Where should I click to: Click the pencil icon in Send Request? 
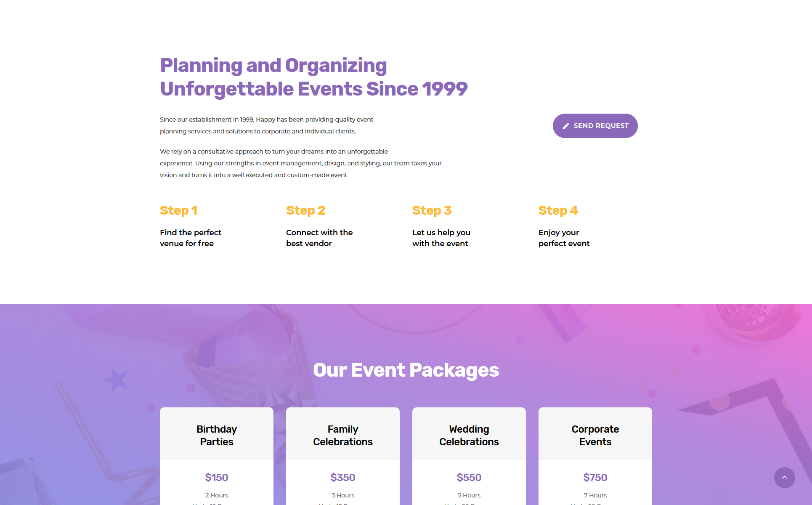[566, 126]
